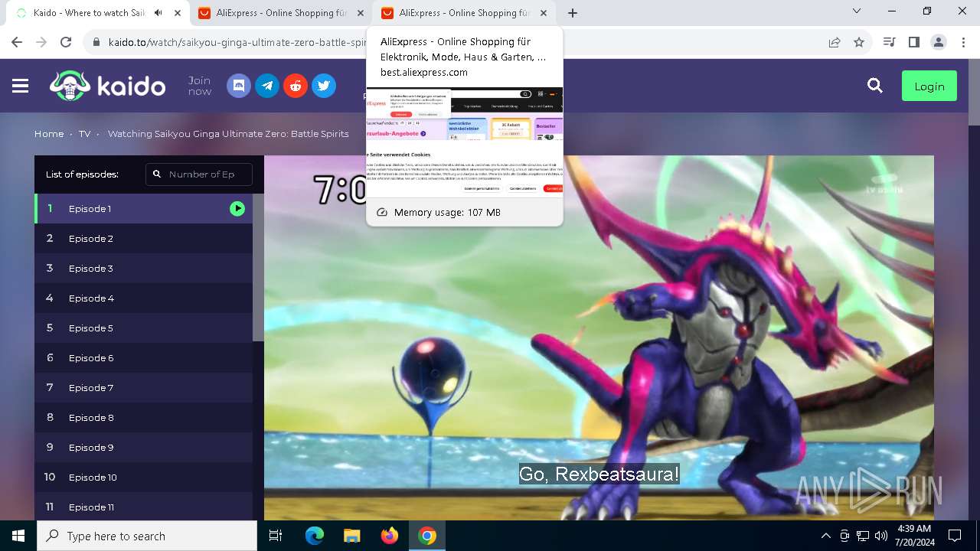Open media controls icon in toolbar
This screenshot has width=980, height=551.
tap(889, 42)
